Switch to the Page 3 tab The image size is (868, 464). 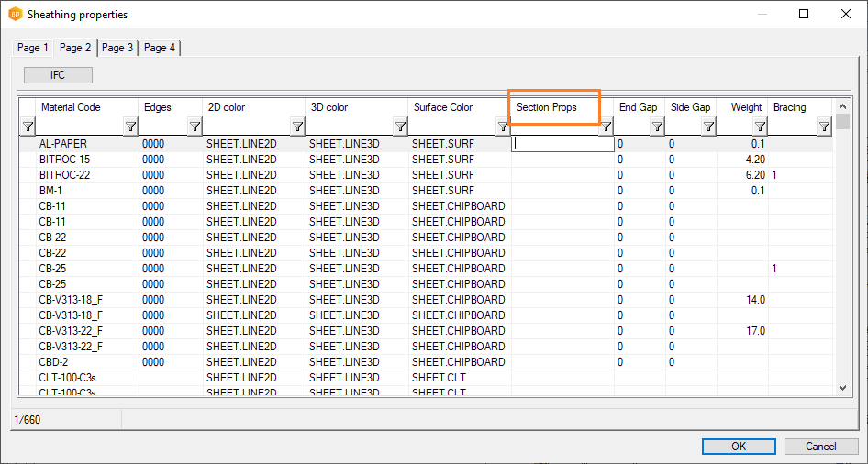pyautogui.click(x=117, y=48)
